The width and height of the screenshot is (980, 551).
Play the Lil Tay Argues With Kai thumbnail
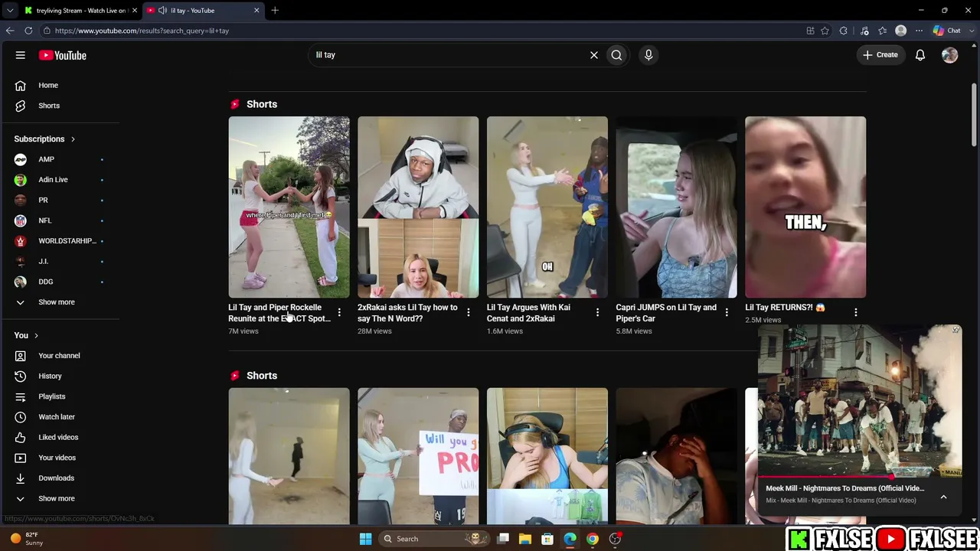[x=547, y=207]
